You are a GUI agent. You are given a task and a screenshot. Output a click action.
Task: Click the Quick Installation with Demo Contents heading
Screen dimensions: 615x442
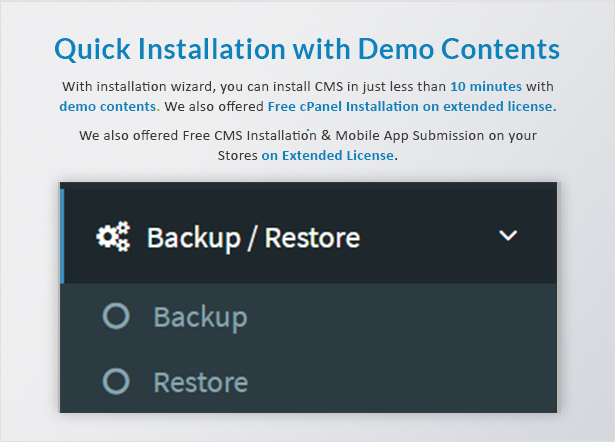coord(307,49)
